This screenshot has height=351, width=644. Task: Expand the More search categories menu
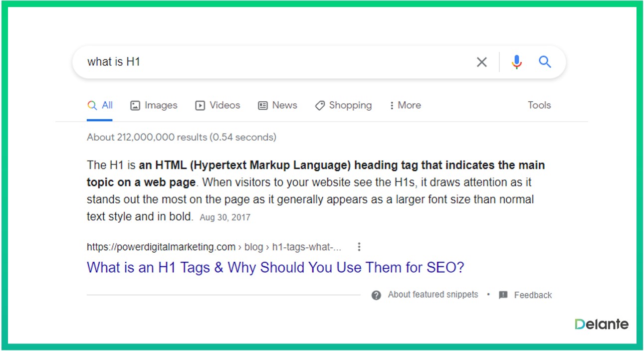point(405,105)
